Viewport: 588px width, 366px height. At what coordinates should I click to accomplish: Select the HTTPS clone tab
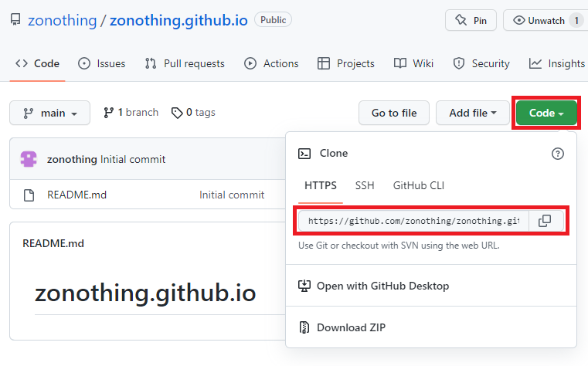tap(321, 185)
